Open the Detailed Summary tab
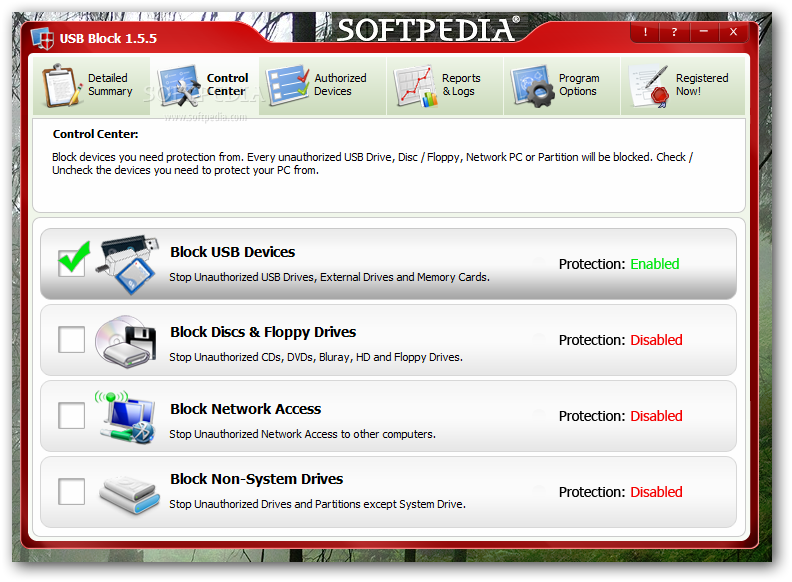Screen dimensions: 792x582 (91, 85)
